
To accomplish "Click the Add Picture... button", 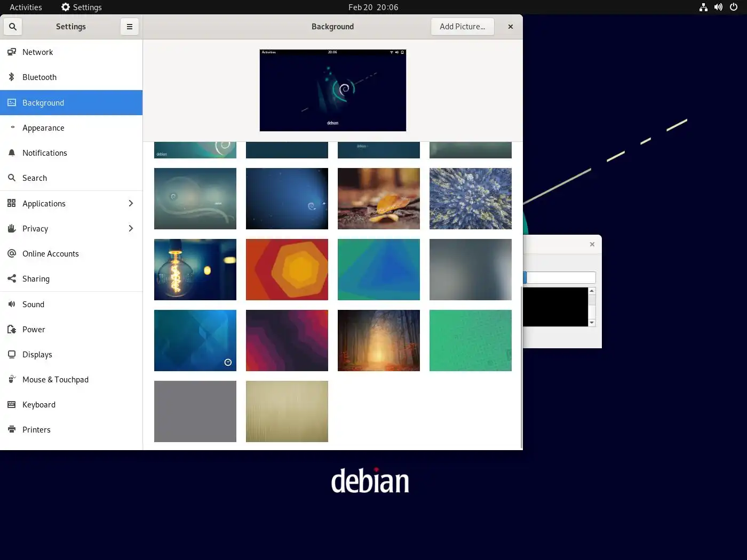I will (x=463, y=27).
